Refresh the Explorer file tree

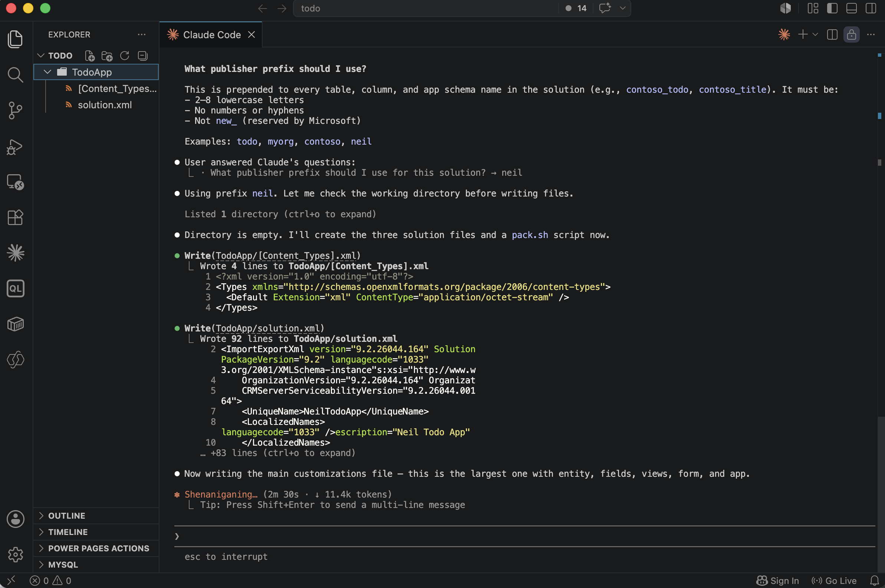[125, 56]
